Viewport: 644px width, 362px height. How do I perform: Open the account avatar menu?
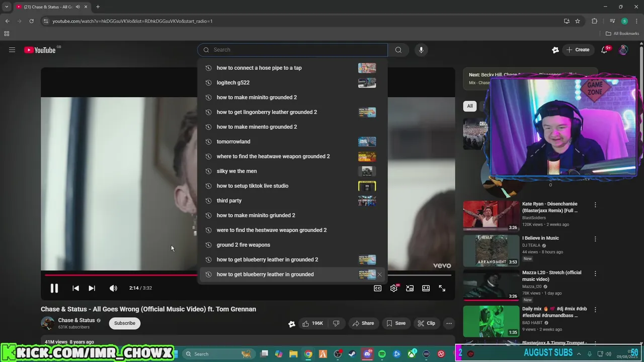623,50
